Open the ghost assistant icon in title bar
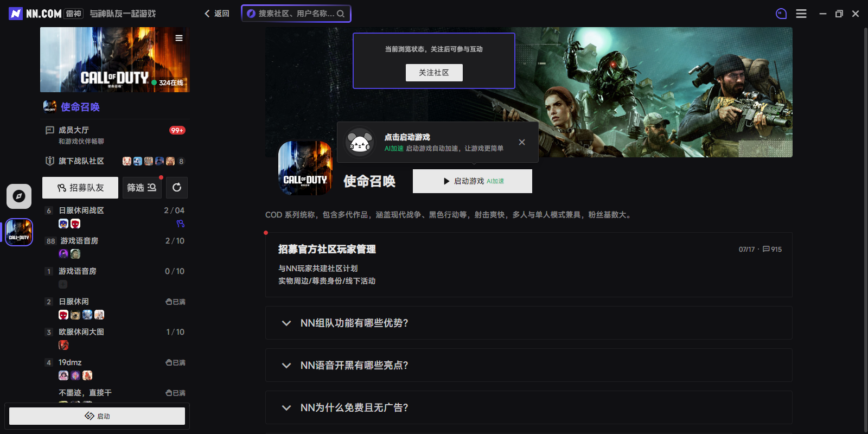Image resolution: width=868 pixels, height=434 pixels. point(781,14)
